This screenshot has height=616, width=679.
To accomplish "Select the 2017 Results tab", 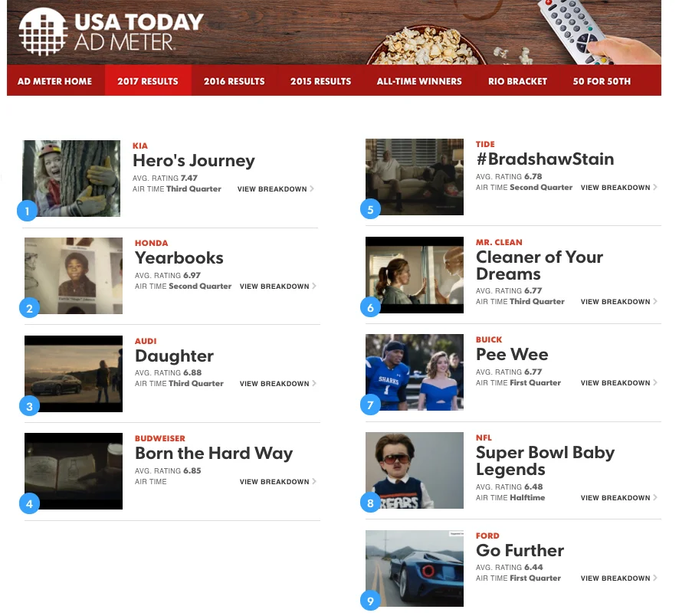I will point(148,81).
